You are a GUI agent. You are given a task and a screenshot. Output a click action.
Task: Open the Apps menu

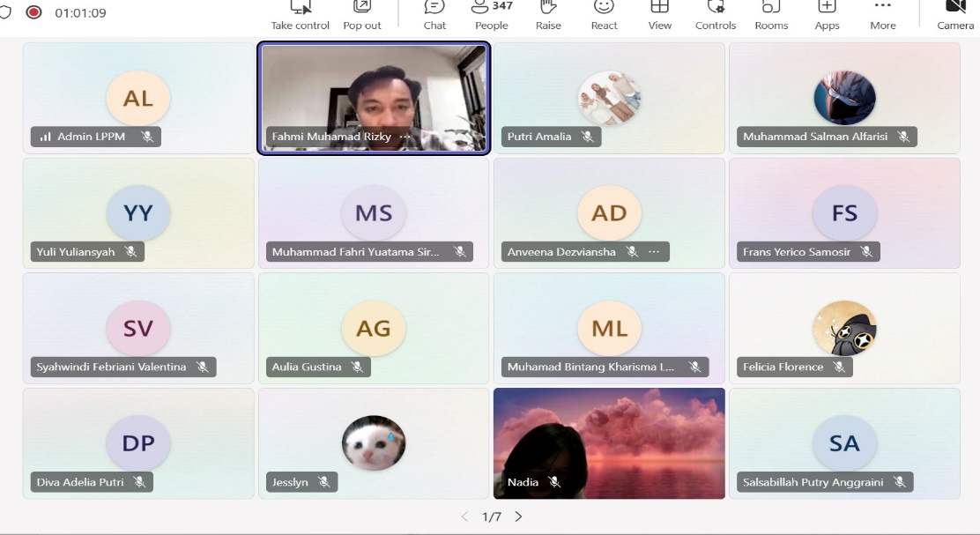tap(827, 15)
